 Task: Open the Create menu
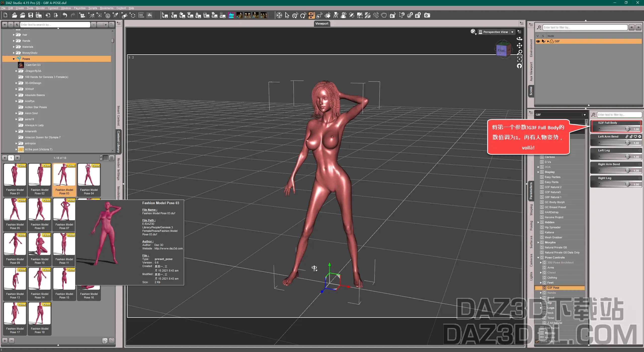point(20,8)
